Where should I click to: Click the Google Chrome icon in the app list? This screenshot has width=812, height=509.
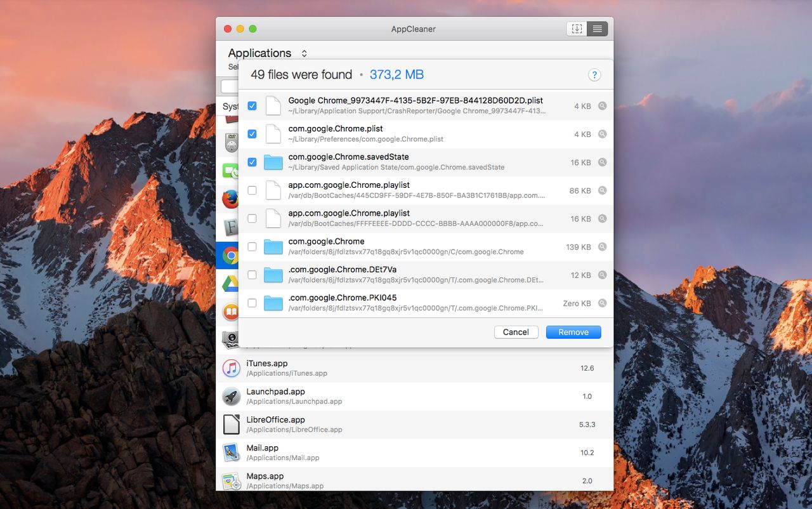[x=230, y=256]
